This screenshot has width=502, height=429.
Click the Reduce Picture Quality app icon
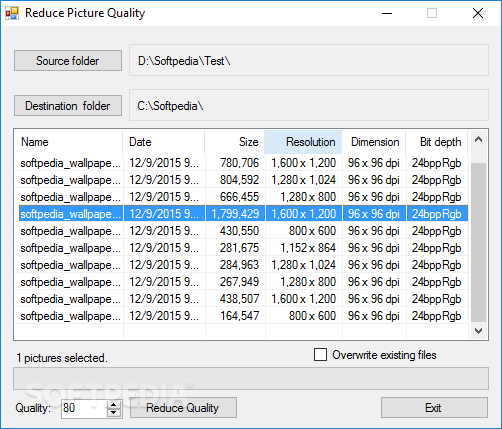pos(12,13)
